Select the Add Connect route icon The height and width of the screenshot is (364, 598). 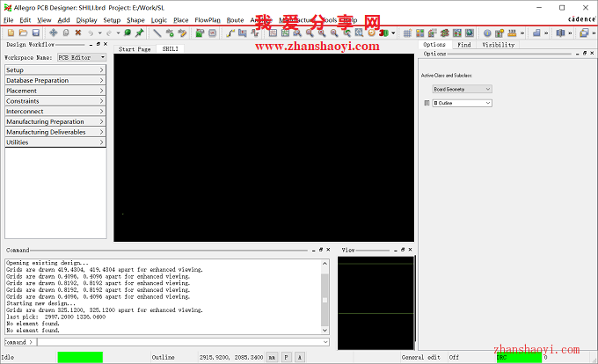point(230,33)
